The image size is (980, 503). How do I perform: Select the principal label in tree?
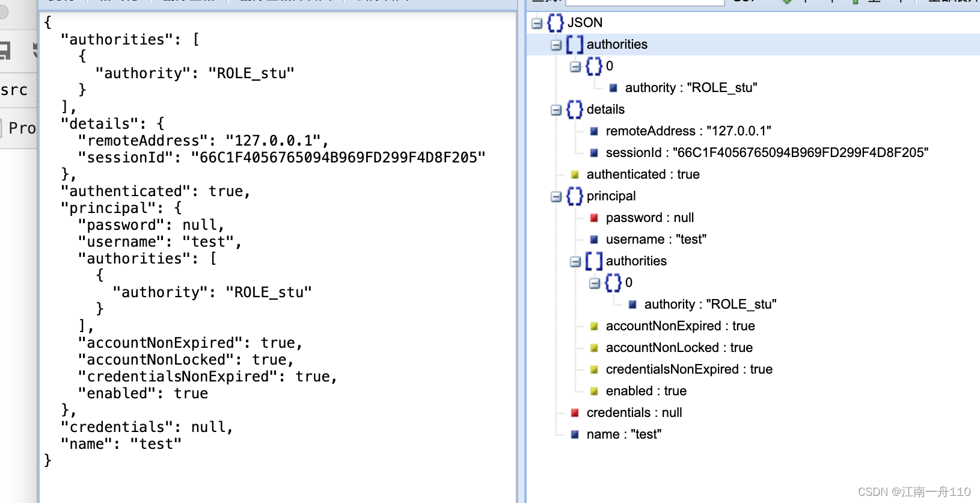[611, 196]
